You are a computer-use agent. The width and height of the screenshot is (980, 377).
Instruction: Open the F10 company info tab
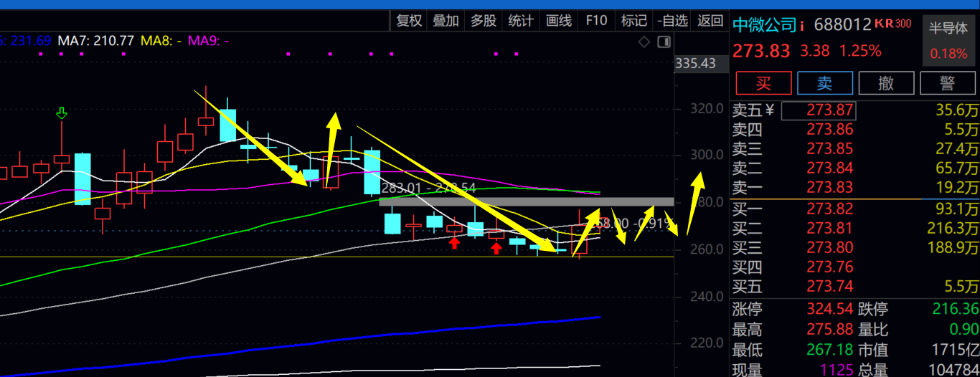click(x=596, y=21)
